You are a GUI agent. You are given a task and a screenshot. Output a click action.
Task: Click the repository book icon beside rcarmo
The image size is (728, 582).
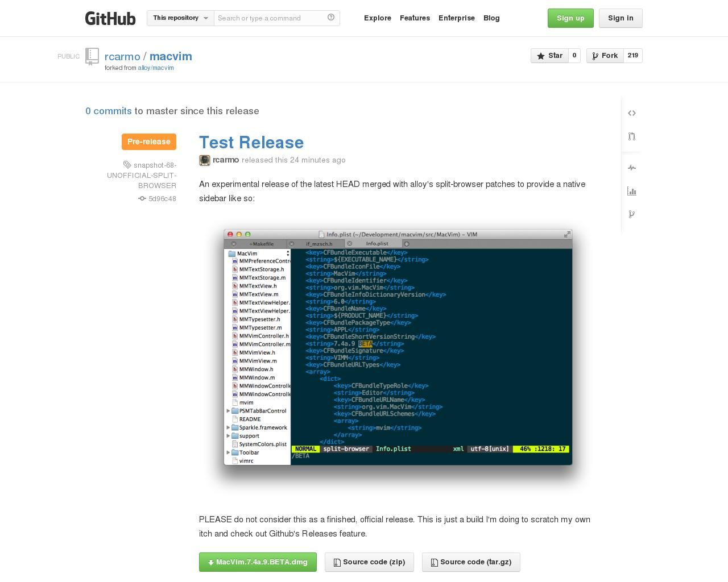[x=92, y=56]
